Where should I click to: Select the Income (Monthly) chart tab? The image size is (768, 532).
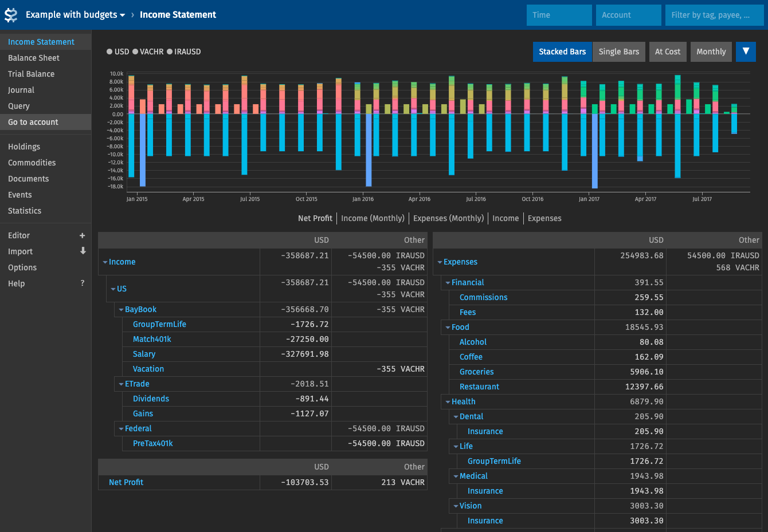(x=373, y=218)
